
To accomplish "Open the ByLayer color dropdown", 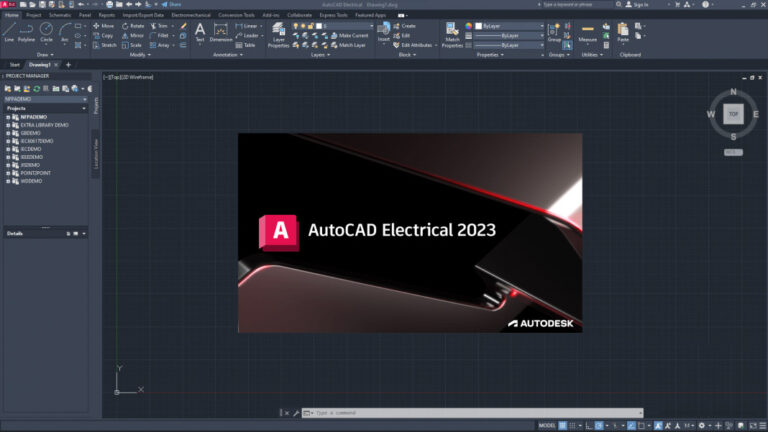I will coord(541,26).
